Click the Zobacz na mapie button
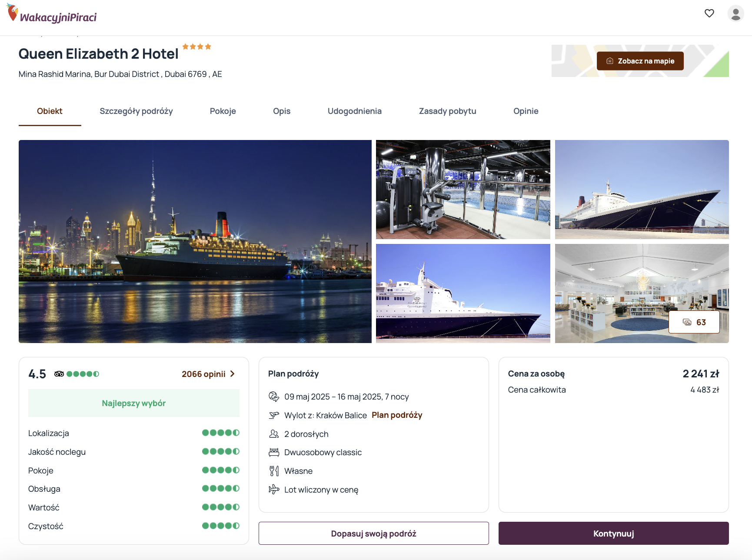The width and height of the screenshot is (752, 560). 640,61
